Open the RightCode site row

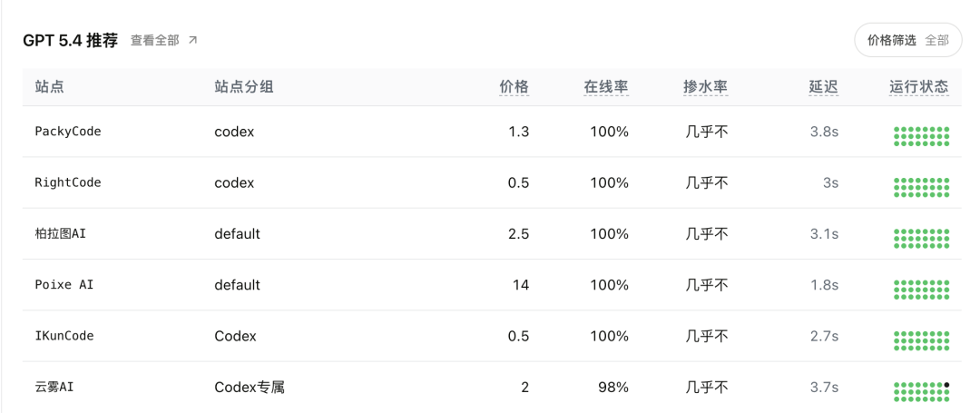pyautogui.click(x=68, y=182)
